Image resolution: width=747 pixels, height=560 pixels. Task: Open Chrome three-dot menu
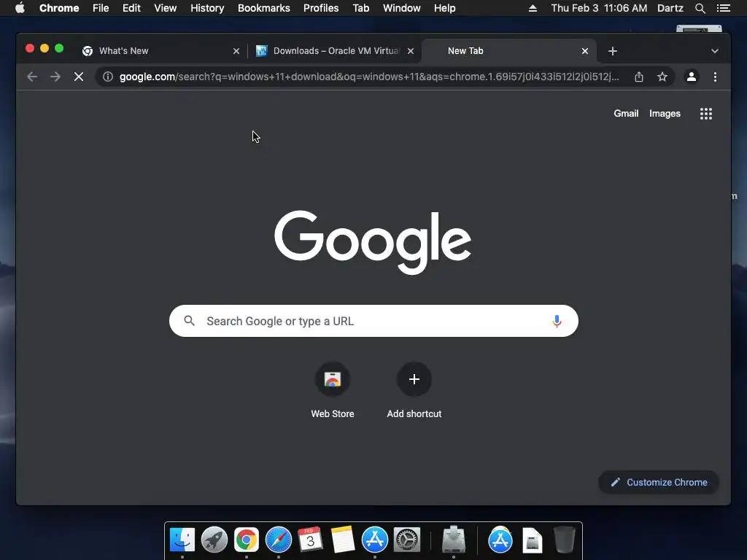coord(715,77)
